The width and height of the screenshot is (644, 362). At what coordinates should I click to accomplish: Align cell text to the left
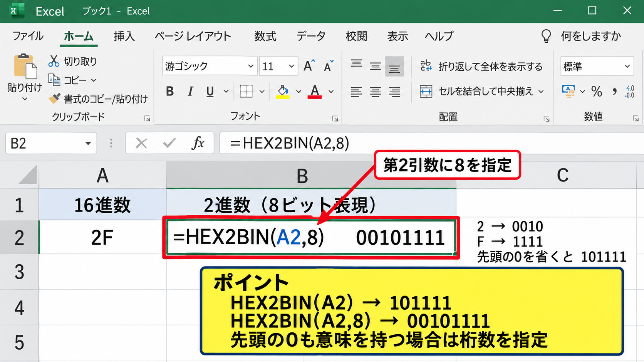pos(356,92)
